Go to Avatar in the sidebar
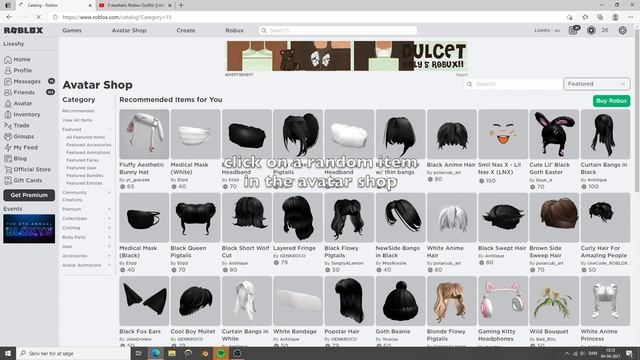The width and height of the screenshot is (640, 360). [18, 104]
